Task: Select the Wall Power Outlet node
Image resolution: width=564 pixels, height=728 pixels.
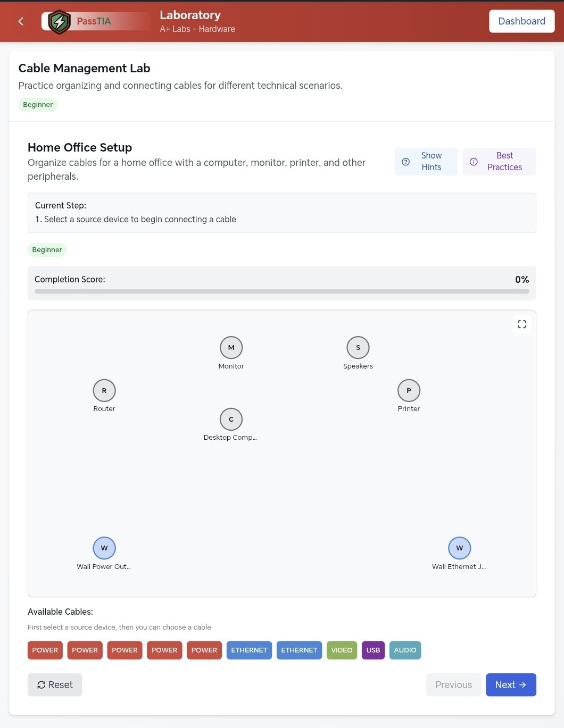Action: coord(104,548)
